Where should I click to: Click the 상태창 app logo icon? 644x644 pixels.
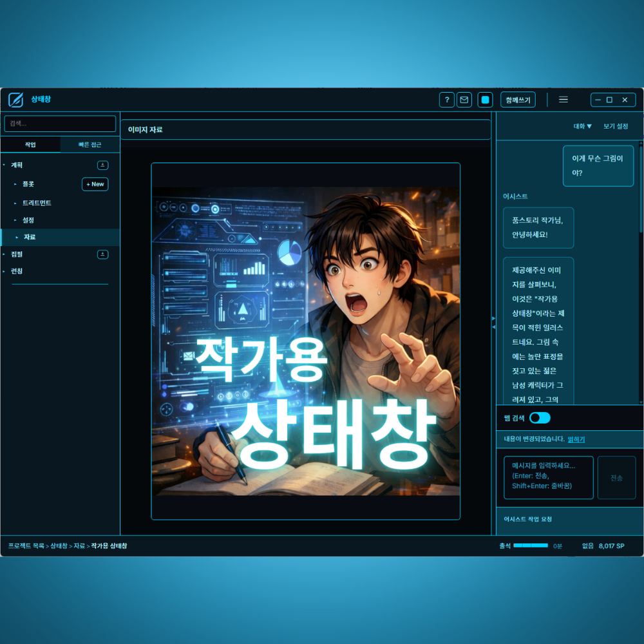pyautogui.click(x=15, y=99)
